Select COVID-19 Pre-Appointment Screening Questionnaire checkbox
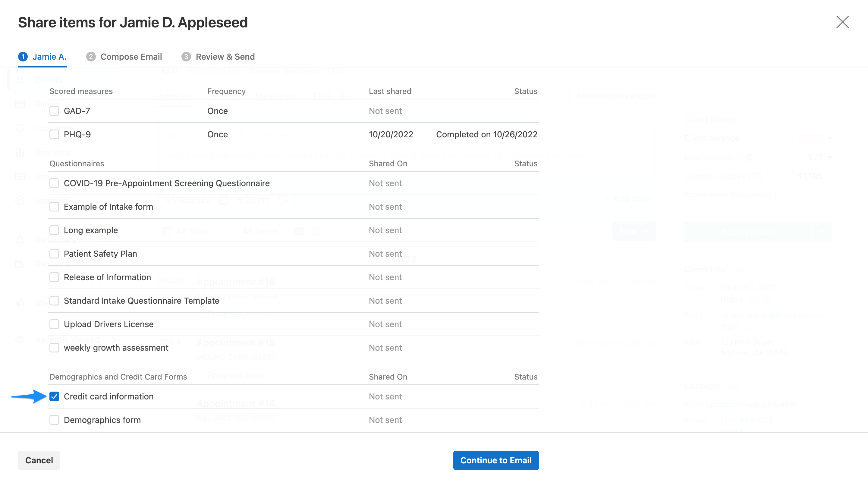The image size is (868, 488). coord(54,183)
